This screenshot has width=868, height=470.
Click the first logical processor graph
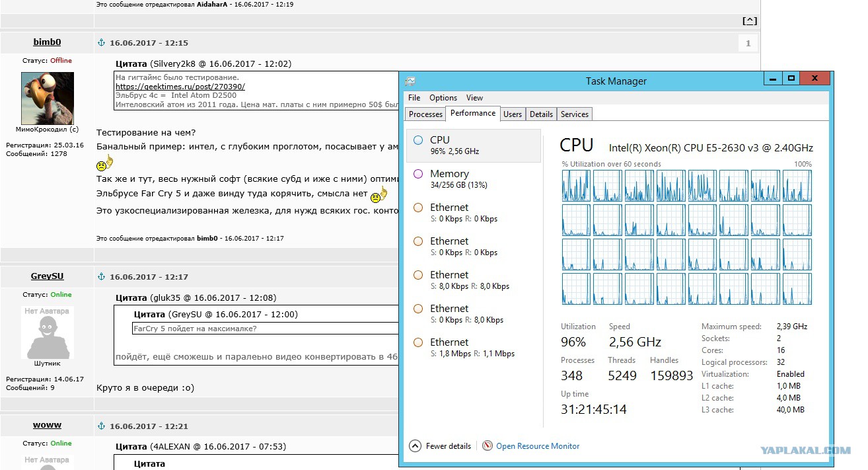tap(575, 186)
